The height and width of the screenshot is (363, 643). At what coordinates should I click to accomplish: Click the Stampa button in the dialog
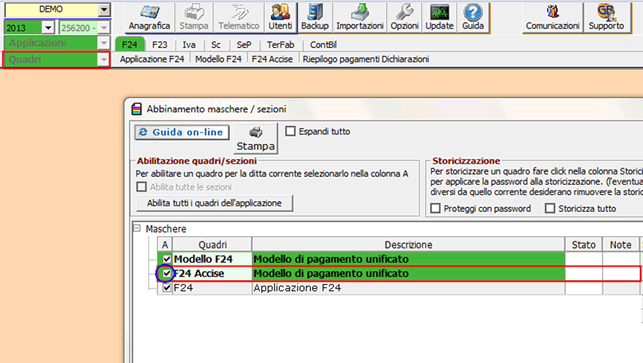(255, 139)
